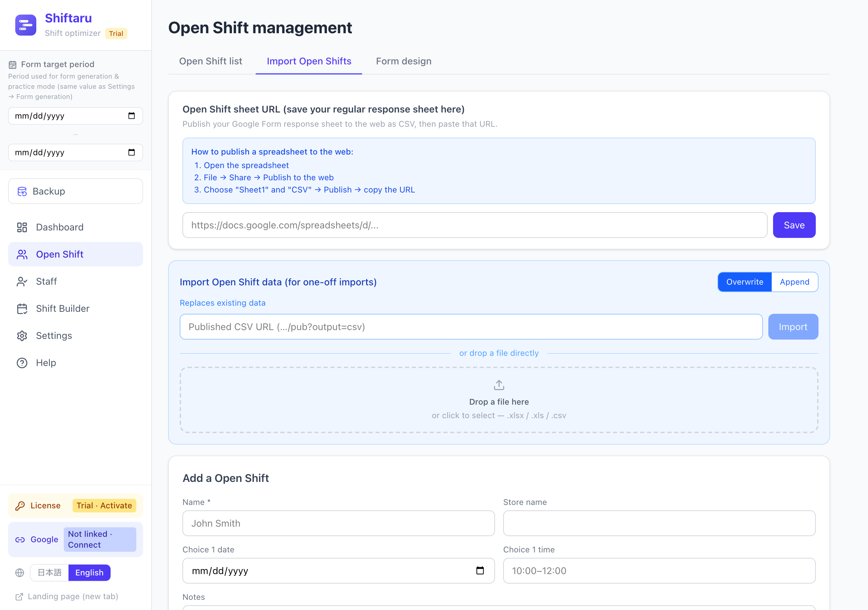The width and height of the screenshot is (868, 610).
Task: Open the Staff page
Action: pyautogui.click(x=76, y=282)
